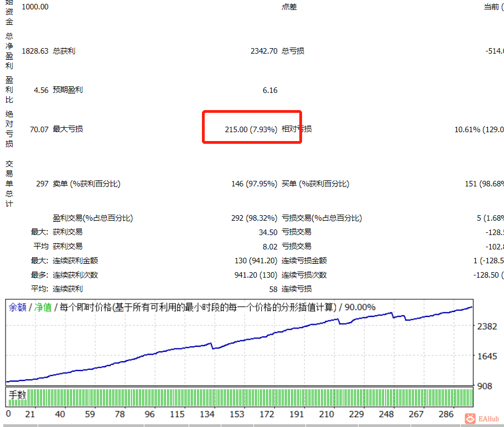The height and width of the screenshot is (427, 504).
Task: Click the 盈利交易(%占总百分比) label
Action: click(93, 218)
